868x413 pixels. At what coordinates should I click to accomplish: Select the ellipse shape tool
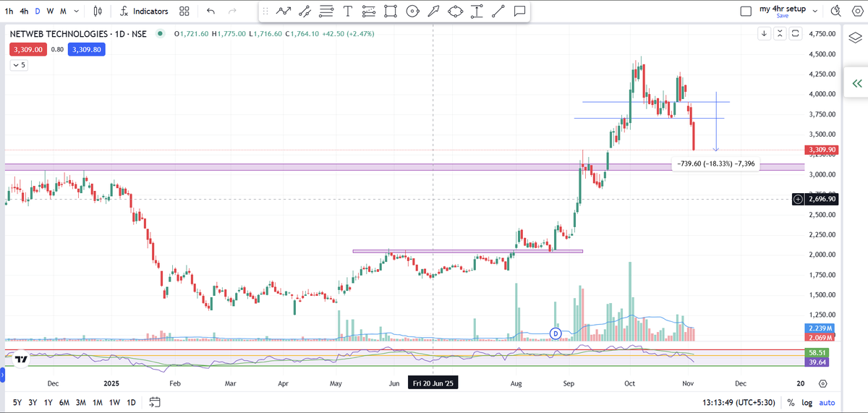coord(455,12)
